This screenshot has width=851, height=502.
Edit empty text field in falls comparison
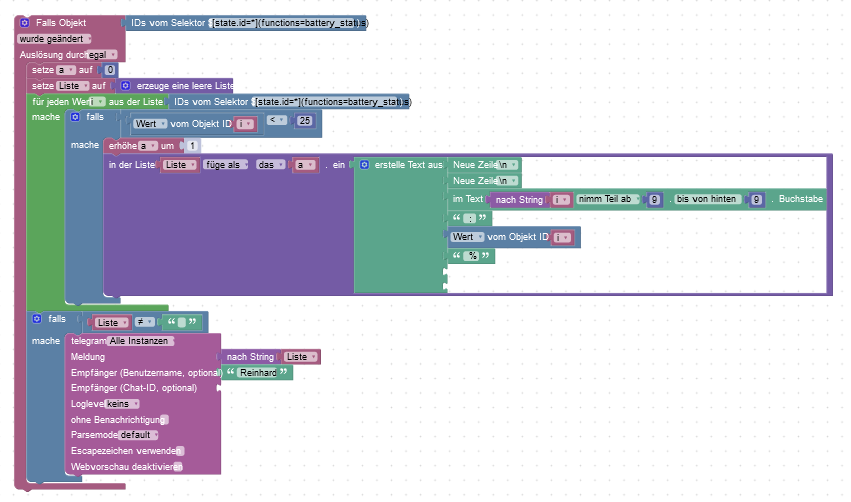point(182,322)
